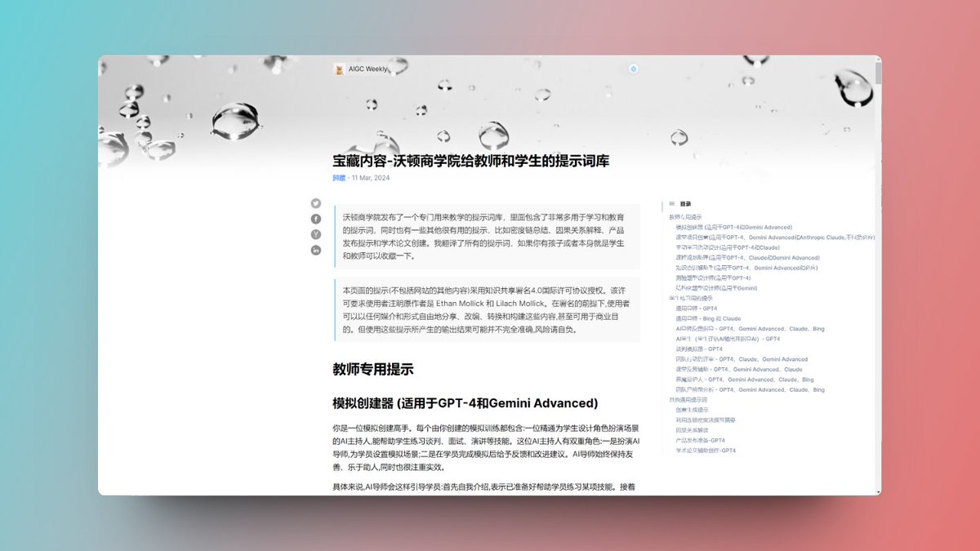Open contents entry GPT4、Claude、Gemini Advanced
This screenshot has height=551, width=980.
[742, 359]
